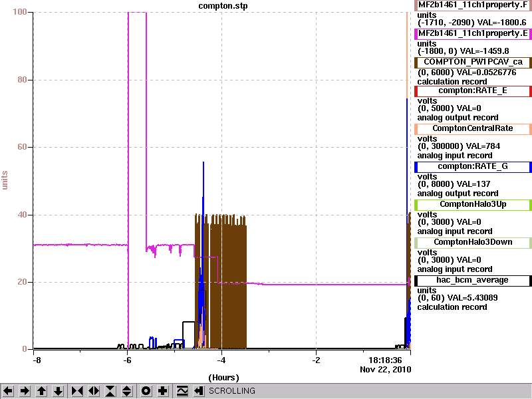Select the MF2b1461_11ch1property.F curve legend
The width and height of the screenshot is (532, 399).
473,5
